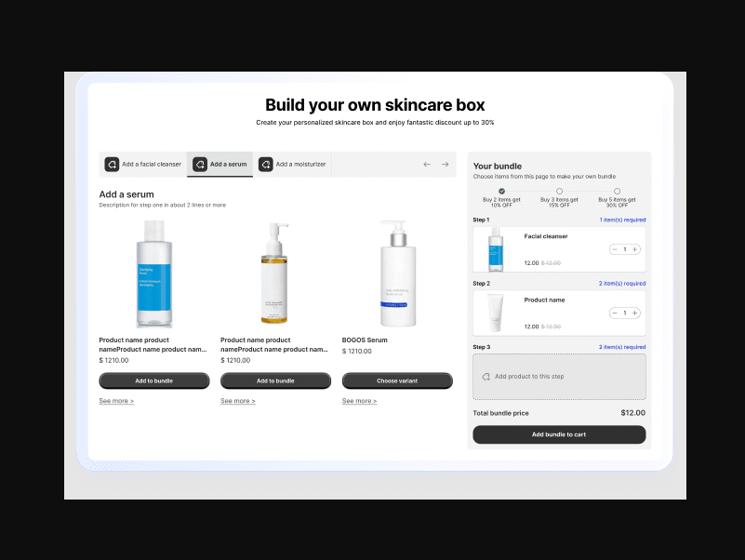Decrease Step 2 Product name quantity
745x560 pixels.
point(615,313)
